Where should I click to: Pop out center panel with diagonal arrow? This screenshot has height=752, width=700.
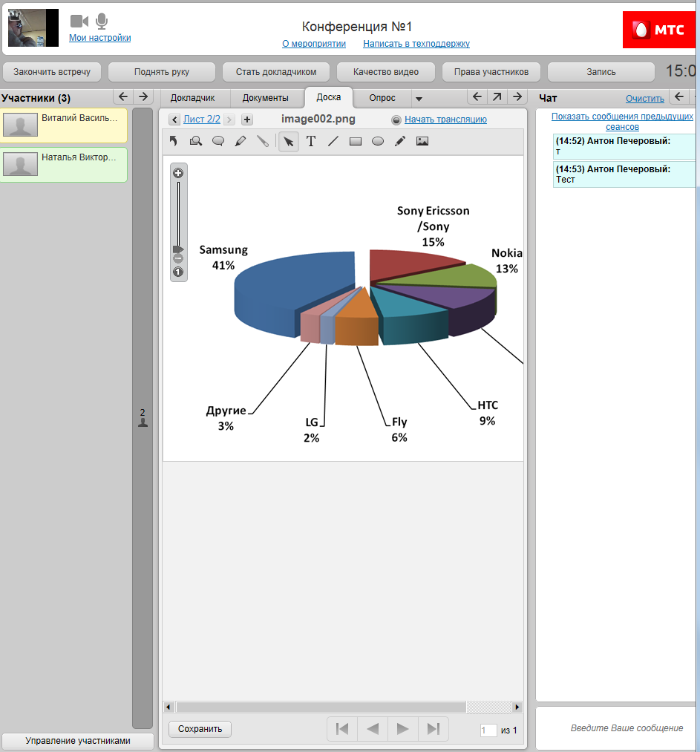(x=497, y=97)
